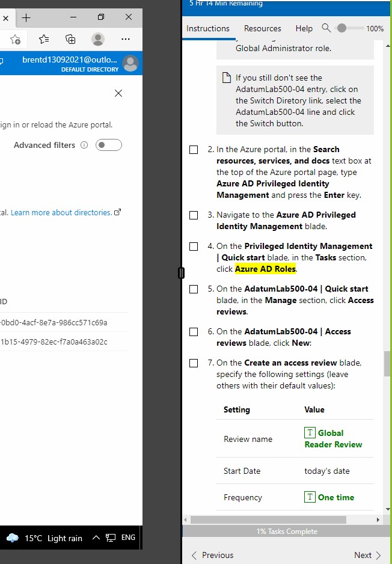Open a new browser tab with the plus icon
Screen dimensions: 392x564
point(26,17)
